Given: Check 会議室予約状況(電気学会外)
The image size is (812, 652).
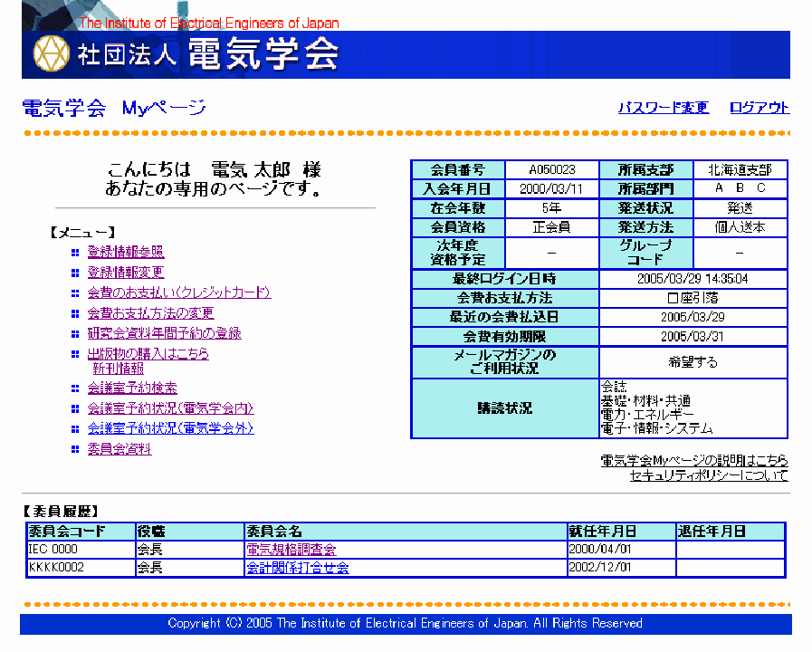Looking at the screenshot, I should coord(170,428).
